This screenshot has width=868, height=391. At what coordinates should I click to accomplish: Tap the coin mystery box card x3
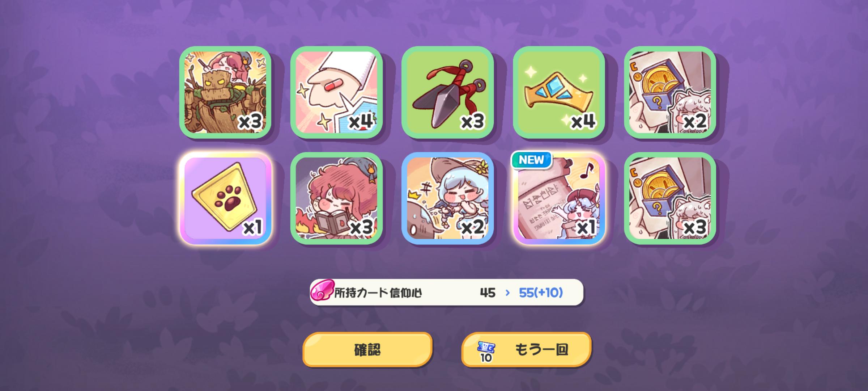pyautogui.click(x=670, y=198)
